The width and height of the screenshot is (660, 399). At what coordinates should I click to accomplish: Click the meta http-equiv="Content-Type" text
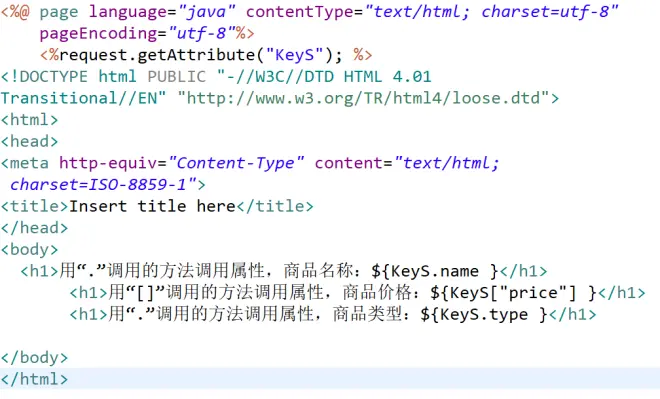tap(152, 163)
